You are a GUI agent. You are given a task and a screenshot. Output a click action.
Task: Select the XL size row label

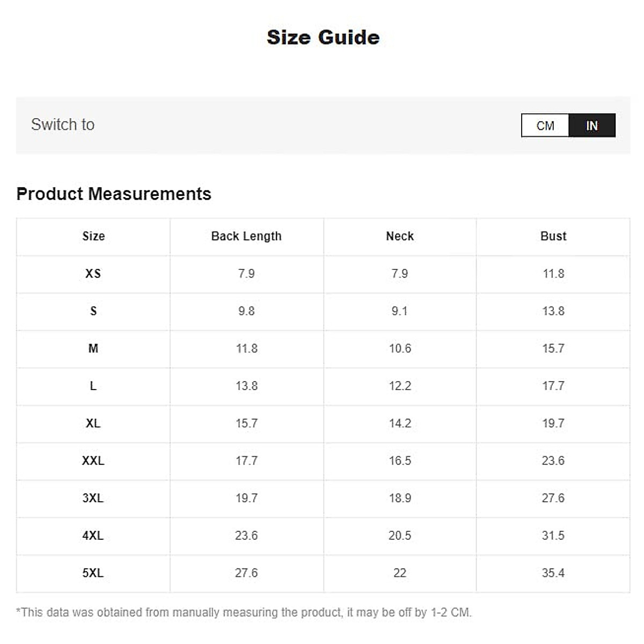pos(93,423)
